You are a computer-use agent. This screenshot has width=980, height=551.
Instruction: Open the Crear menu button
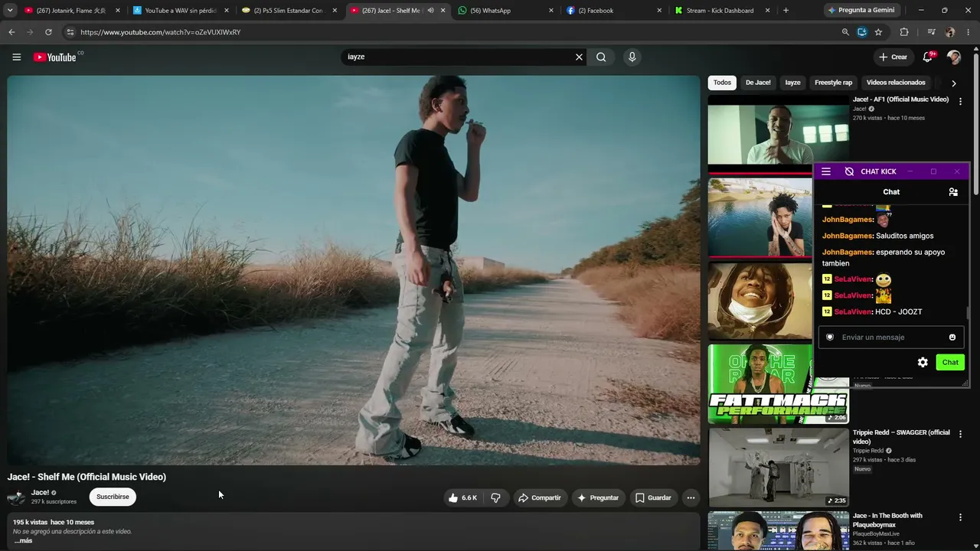click(893, 57)
